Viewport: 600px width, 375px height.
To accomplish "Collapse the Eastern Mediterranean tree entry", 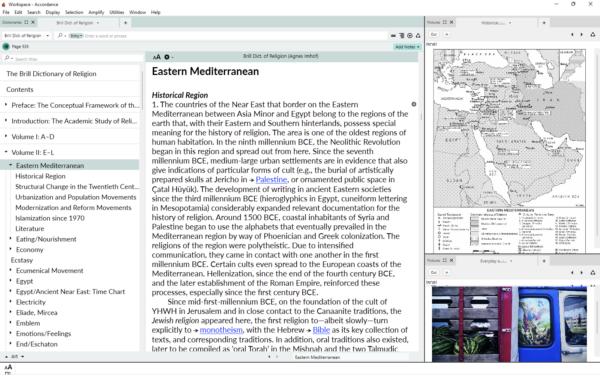I will click(x=10, y=165).
